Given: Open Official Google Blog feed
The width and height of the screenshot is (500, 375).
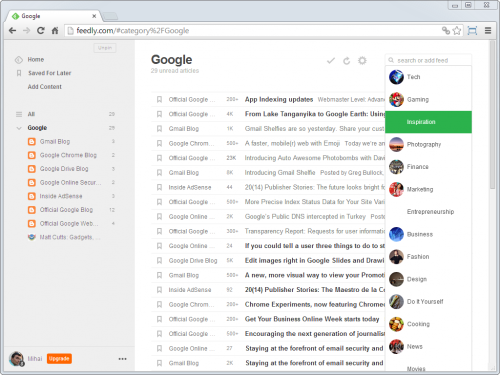Looking at the screenshot, I should tap(66, 210).
